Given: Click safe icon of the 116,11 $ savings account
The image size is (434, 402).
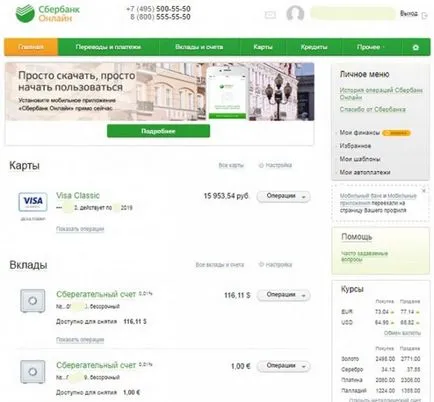Looking at the screenshot, I should 33,301.
